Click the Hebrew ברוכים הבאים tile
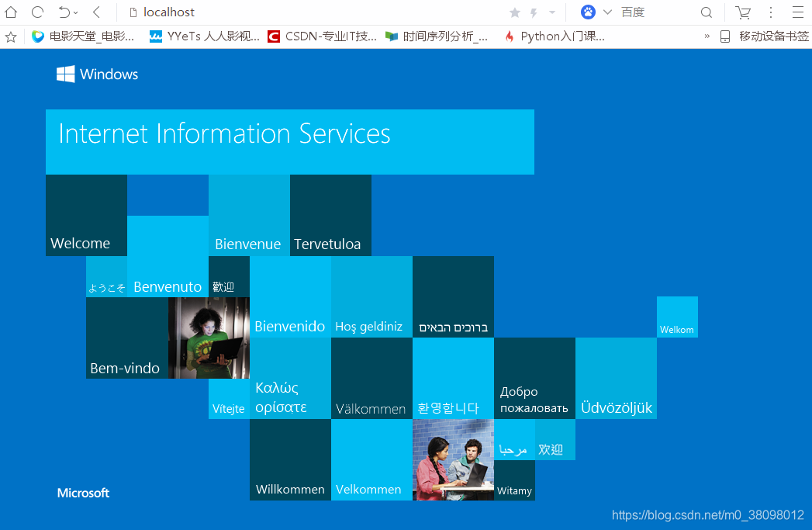Viewport: 812px width, 530px height. [x=453, y=297]
